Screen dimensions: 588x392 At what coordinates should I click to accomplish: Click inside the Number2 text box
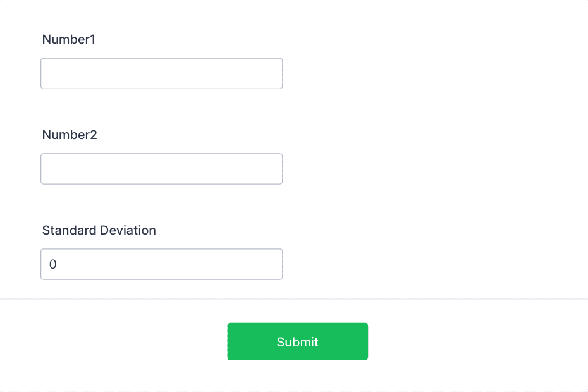coord(161,168)
